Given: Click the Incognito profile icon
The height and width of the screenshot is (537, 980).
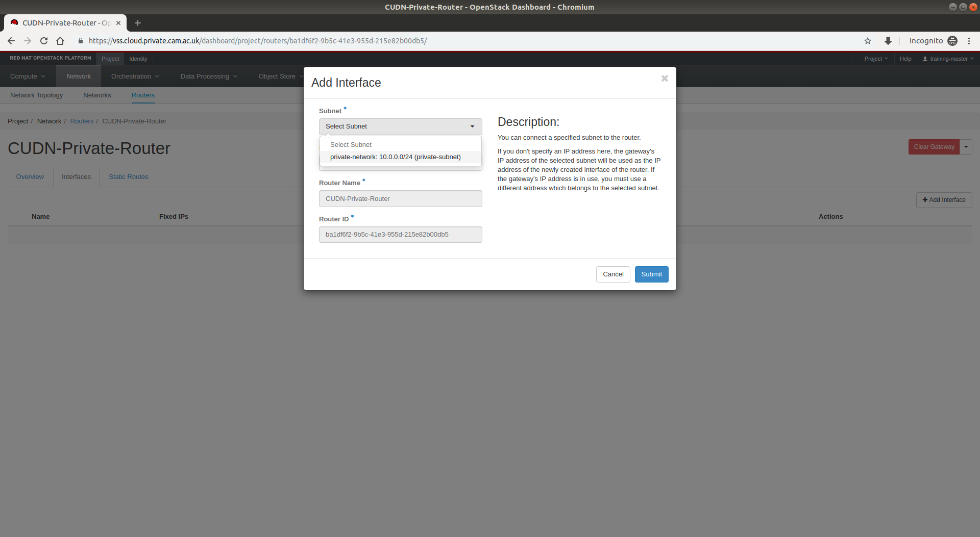Looking at the screenshot, I should click(952, 41).
